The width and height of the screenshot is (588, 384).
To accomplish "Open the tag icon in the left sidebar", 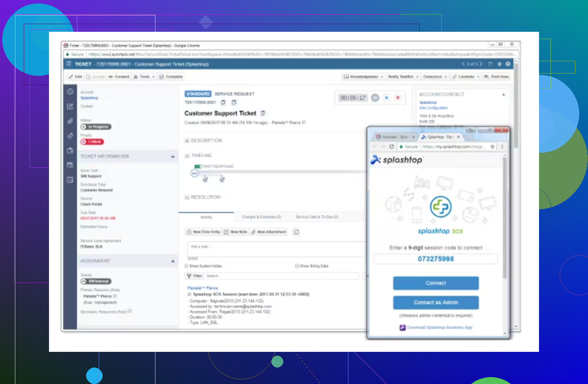I will [x=70, y=136].
